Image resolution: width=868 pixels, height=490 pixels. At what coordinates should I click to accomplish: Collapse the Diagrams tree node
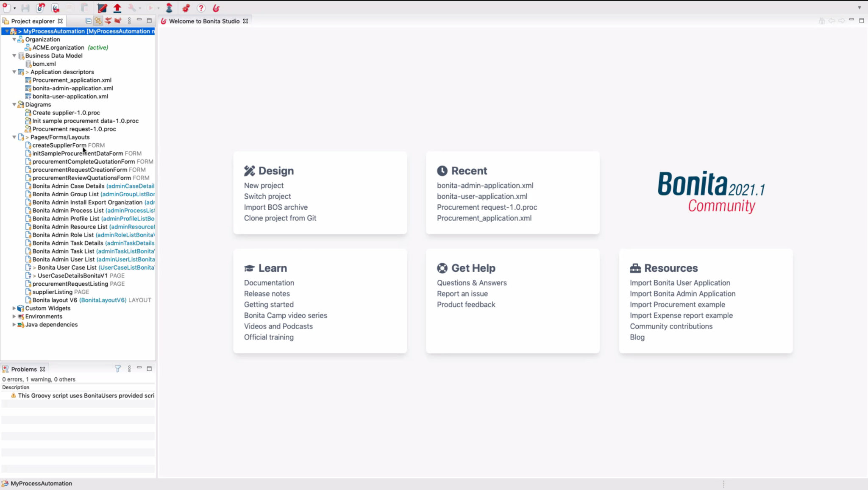pos(14,104)
